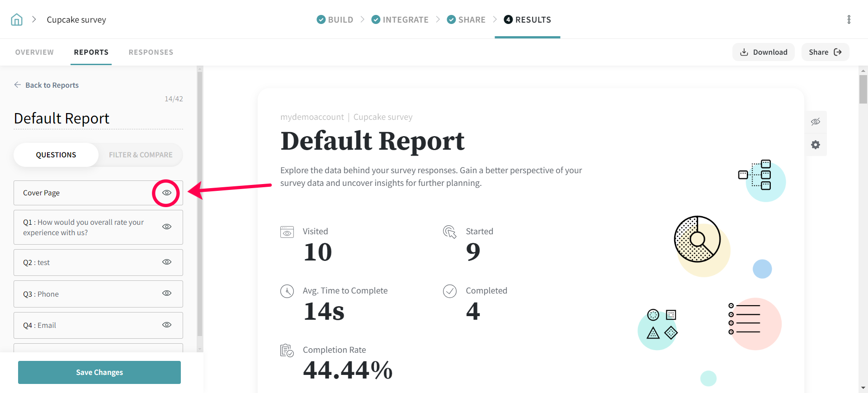Image resolution: width=868 pixels, height=393 pixels.
Task: Toggle the Q4 Email eye icon
Action: point(167,325)
